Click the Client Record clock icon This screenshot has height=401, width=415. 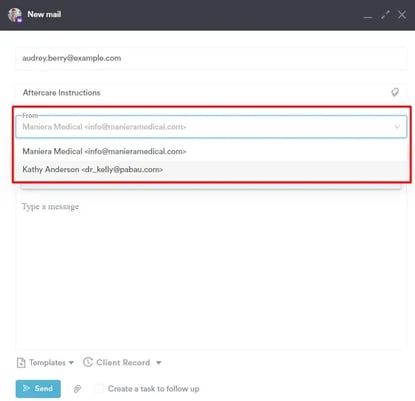click(88, 362)
